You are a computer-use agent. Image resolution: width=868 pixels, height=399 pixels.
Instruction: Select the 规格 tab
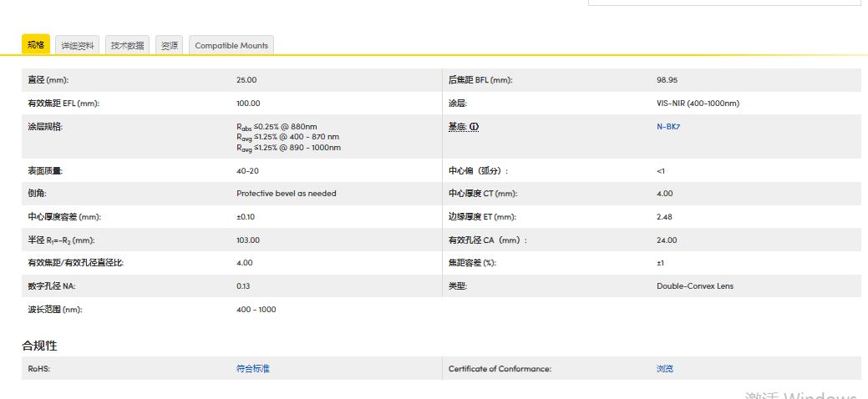pos(36,45)
